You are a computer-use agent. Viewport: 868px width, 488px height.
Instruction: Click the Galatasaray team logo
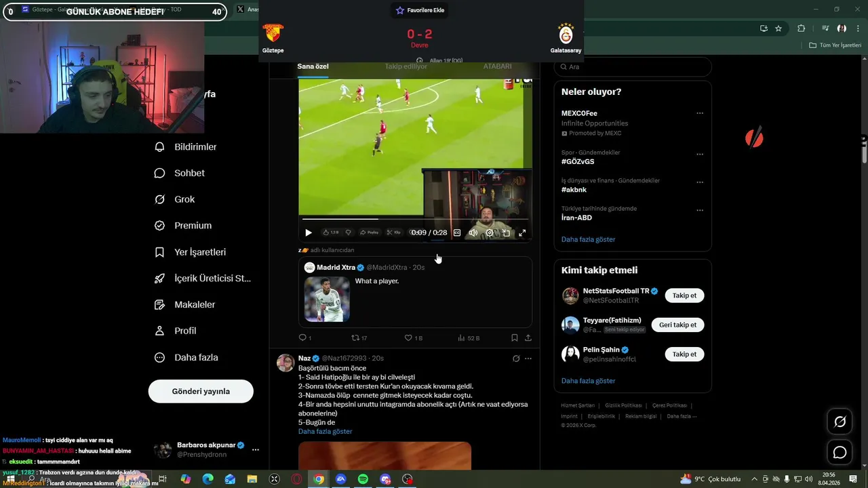566,34
